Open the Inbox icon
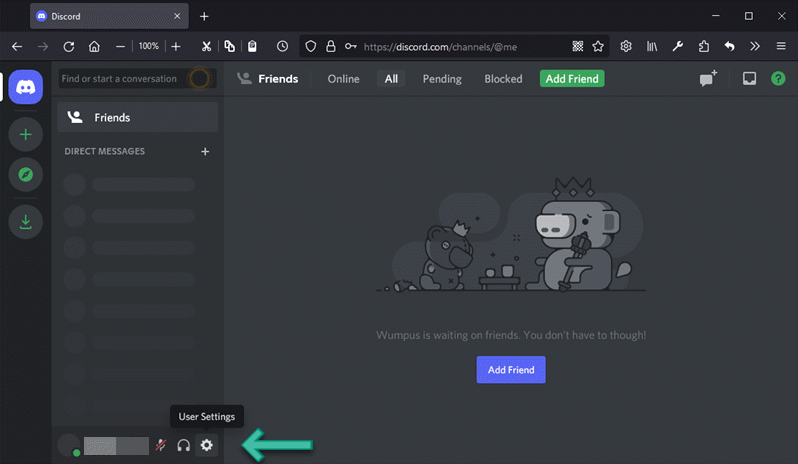This screenshot has width=798, height=464. click(749, 78)
